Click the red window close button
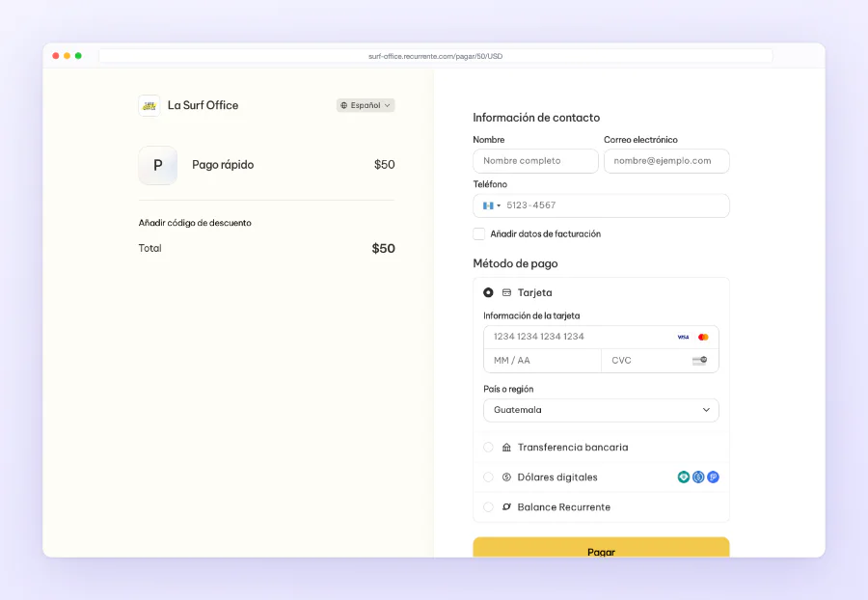 click(55, 56)
